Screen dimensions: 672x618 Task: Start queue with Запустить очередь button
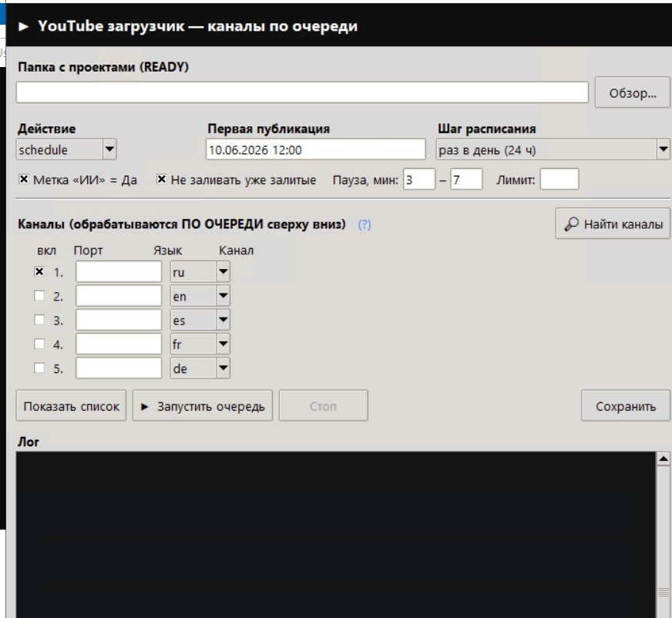pyautogui.click(x=203, y=405)
